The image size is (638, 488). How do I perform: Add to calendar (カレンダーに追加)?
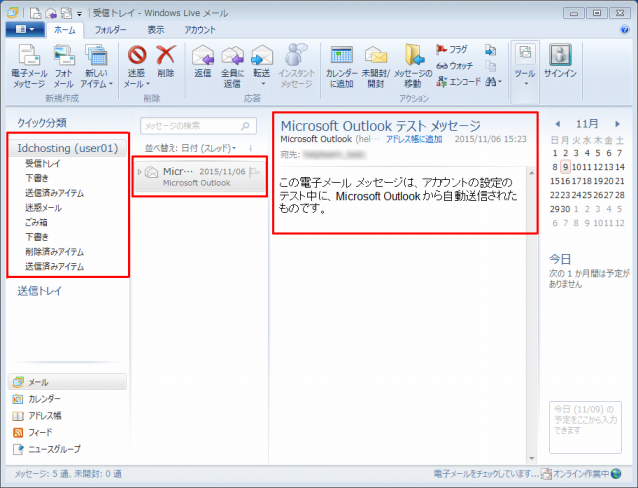(341, 66)
